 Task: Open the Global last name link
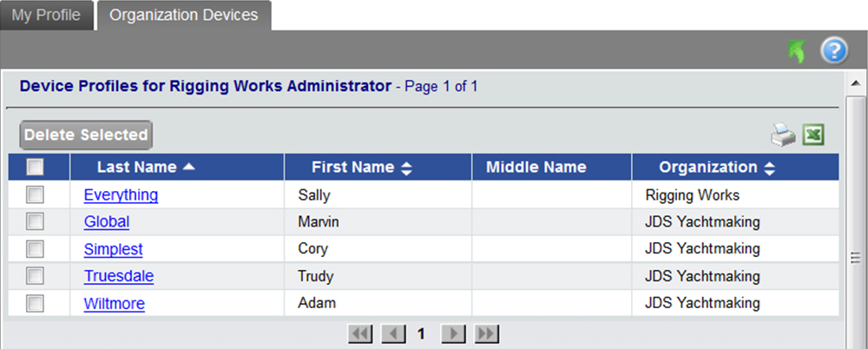click(107, 222)
